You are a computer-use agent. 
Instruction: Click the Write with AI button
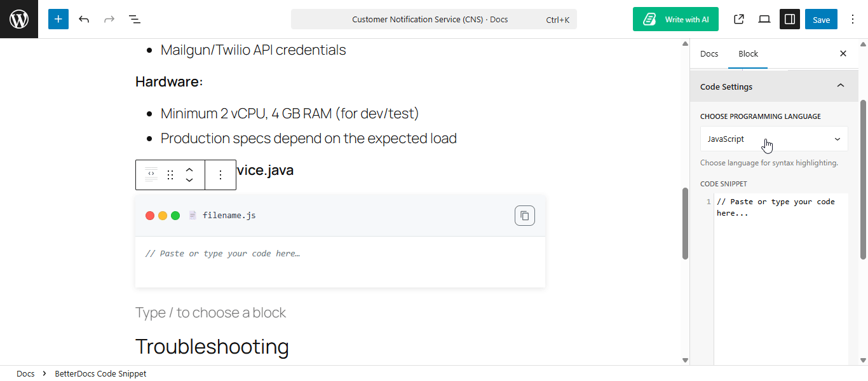pyautogui.click(x=675, y=19)
